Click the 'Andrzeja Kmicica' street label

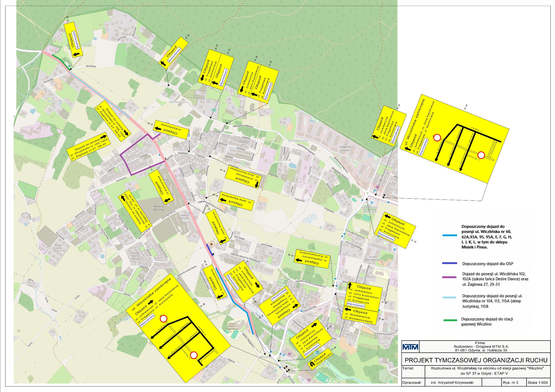pos(163,251)
